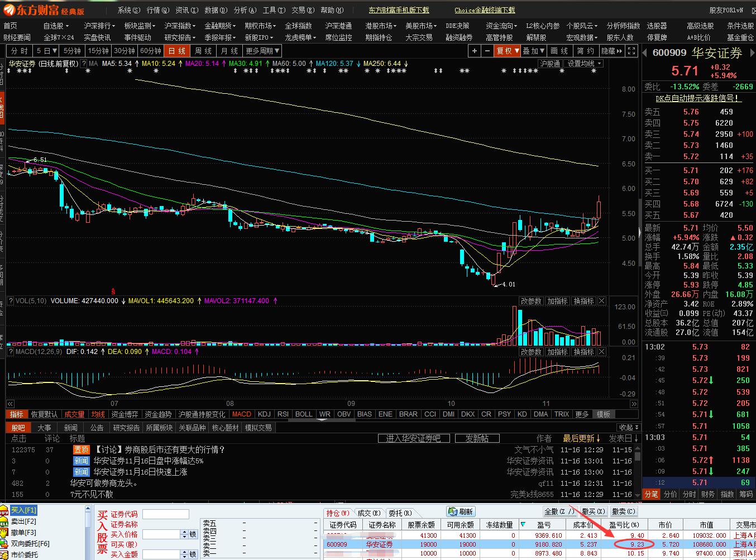756x560 pixels.
Task: Click the DK点自动提示涨跌信号 link
Action: [x=698, y=98]
